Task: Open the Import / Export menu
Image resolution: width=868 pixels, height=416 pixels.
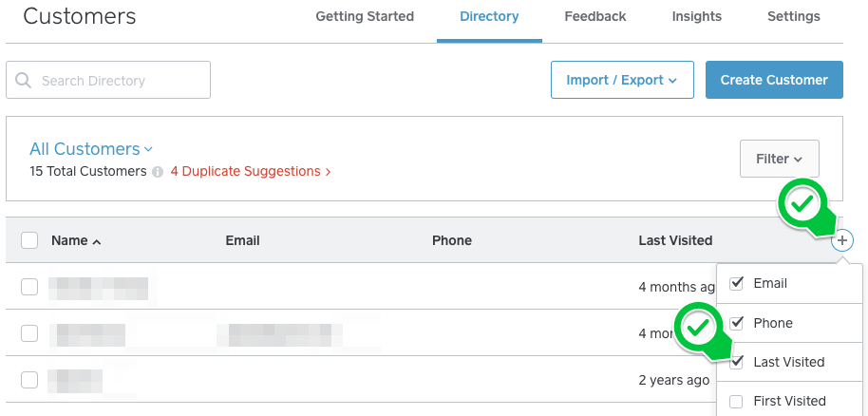Action: pos(622,80)
